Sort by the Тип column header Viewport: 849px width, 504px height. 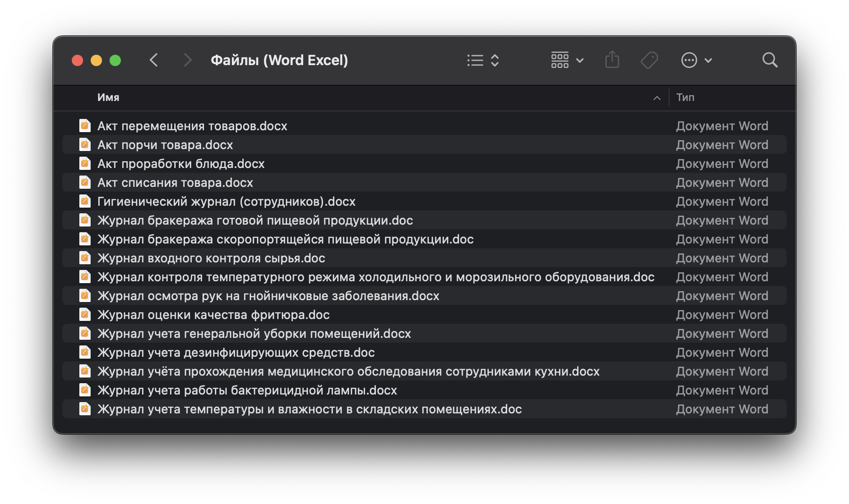pyautogui.click(x=685, y=97)
